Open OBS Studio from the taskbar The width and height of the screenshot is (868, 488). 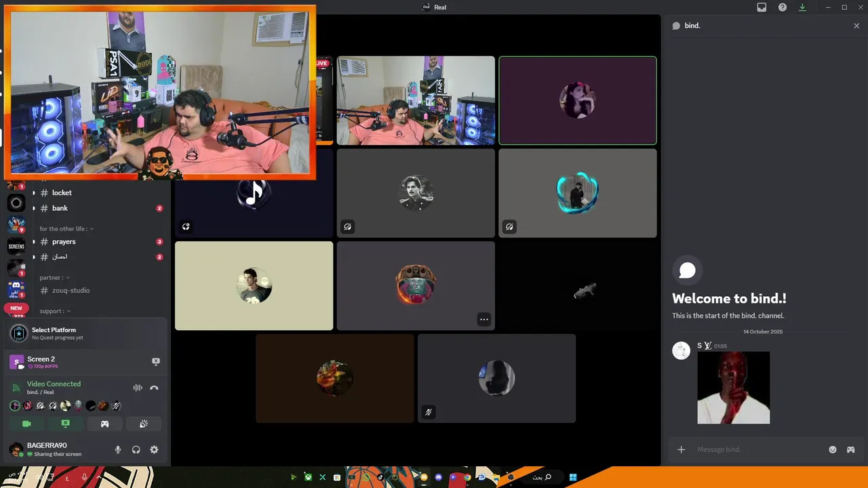point(511,477)
